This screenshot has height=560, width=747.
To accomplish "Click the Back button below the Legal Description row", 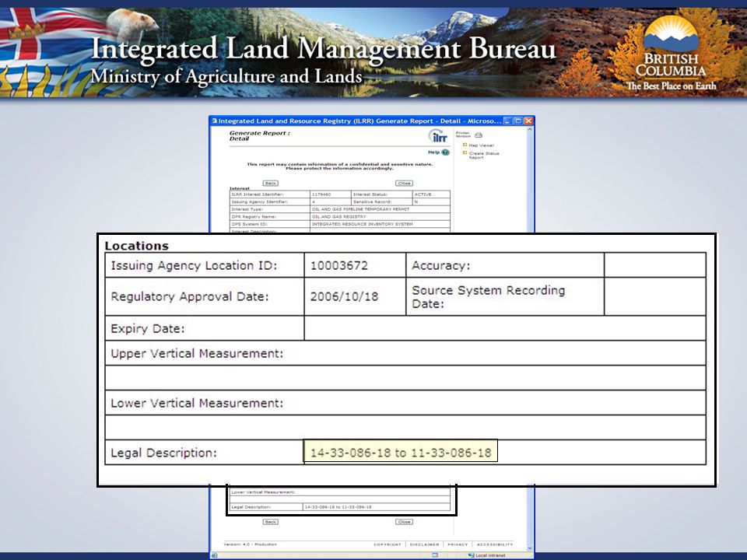I will coord(271,522).
